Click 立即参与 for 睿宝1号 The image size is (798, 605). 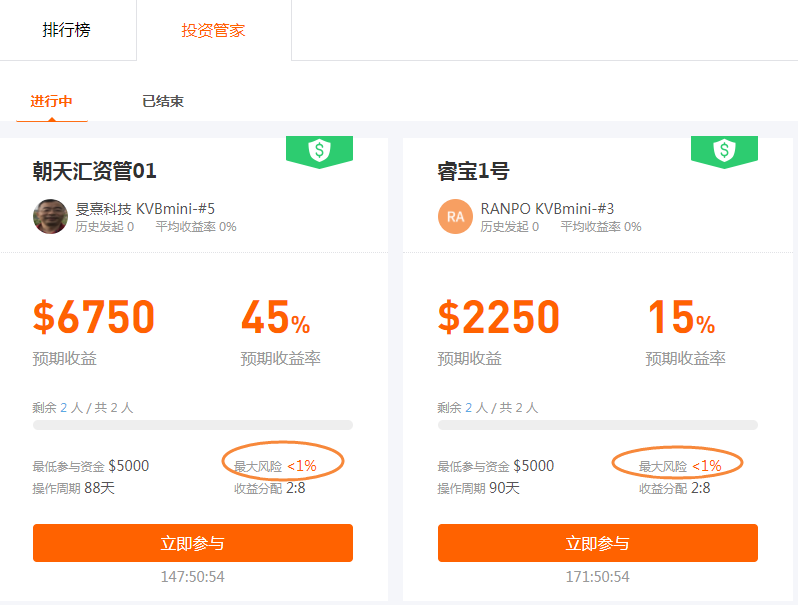point(597,543)
